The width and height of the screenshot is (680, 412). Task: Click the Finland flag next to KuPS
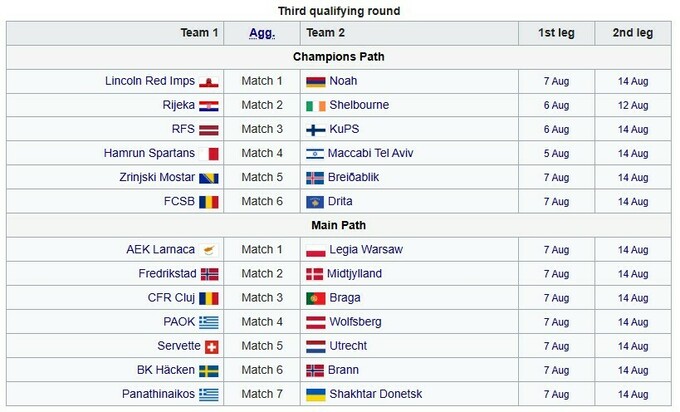(314, 129)
